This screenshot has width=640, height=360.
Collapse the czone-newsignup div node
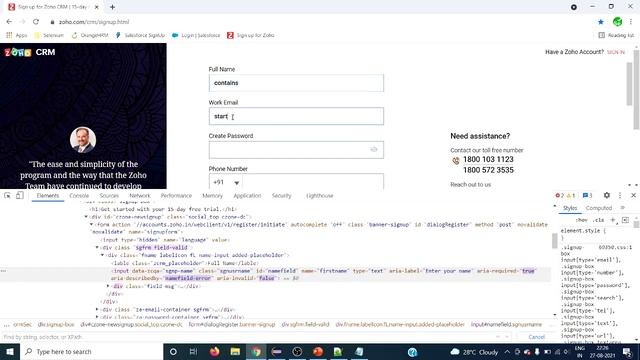[x=86, y=217]
